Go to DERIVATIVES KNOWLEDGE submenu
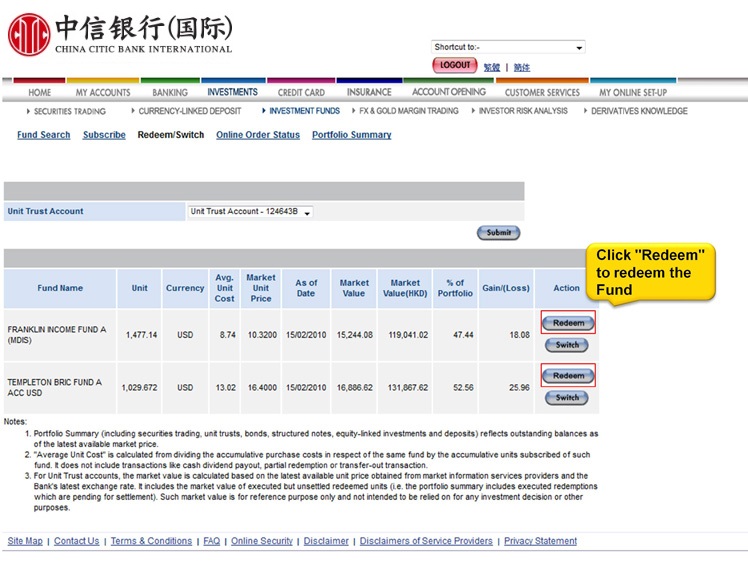Viewport: 748px width, 561px height. [x=639, y=111]
